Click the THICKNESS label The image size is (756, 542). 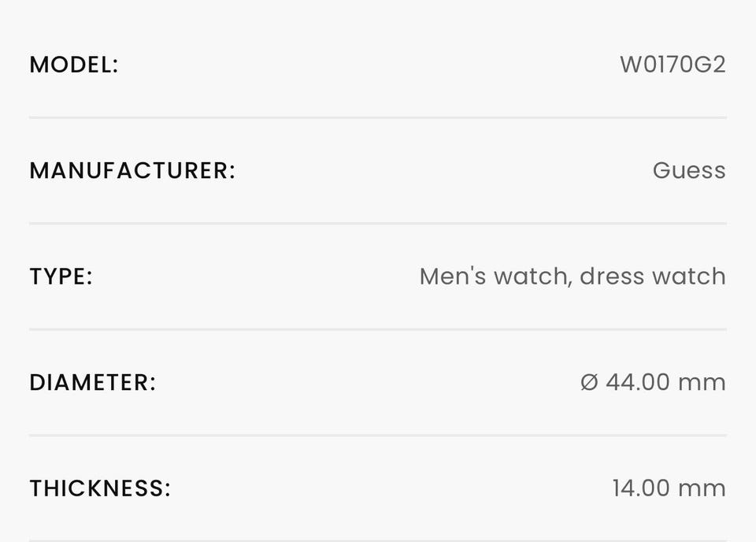pos(99,488)
